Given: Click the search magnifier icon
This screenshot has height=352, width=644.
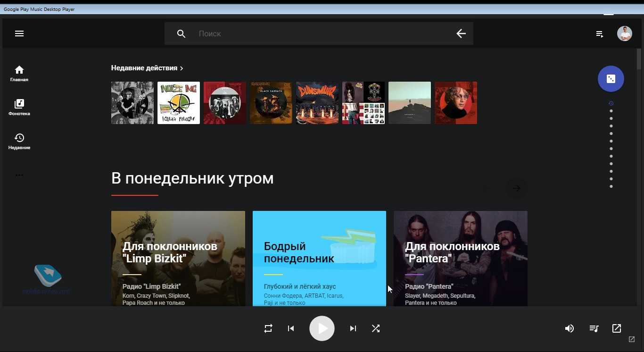Looking at the screenshot, I should pos(182,34).
